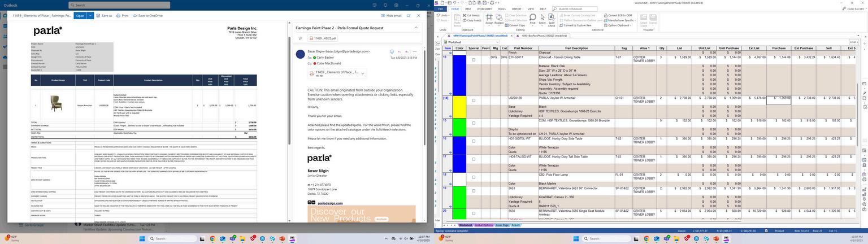Toggle Special checkbox for item 16

click(474, 141)
